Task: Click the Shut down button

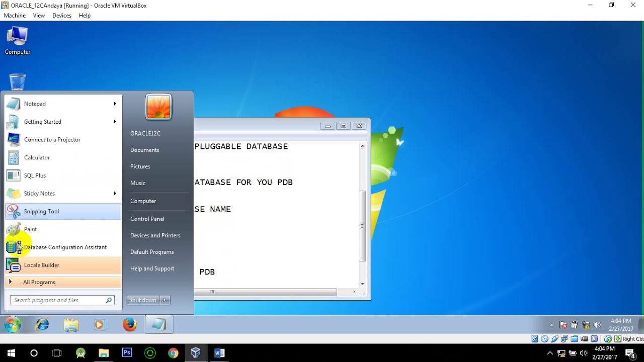Action: pyautogui.click(x=143, y=300)
